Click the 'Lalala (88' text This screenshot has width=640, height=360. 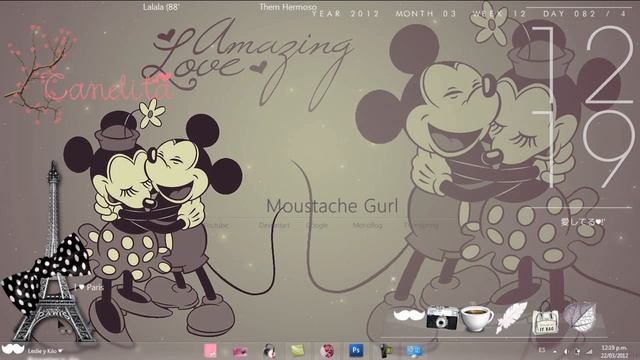point(161,7)
